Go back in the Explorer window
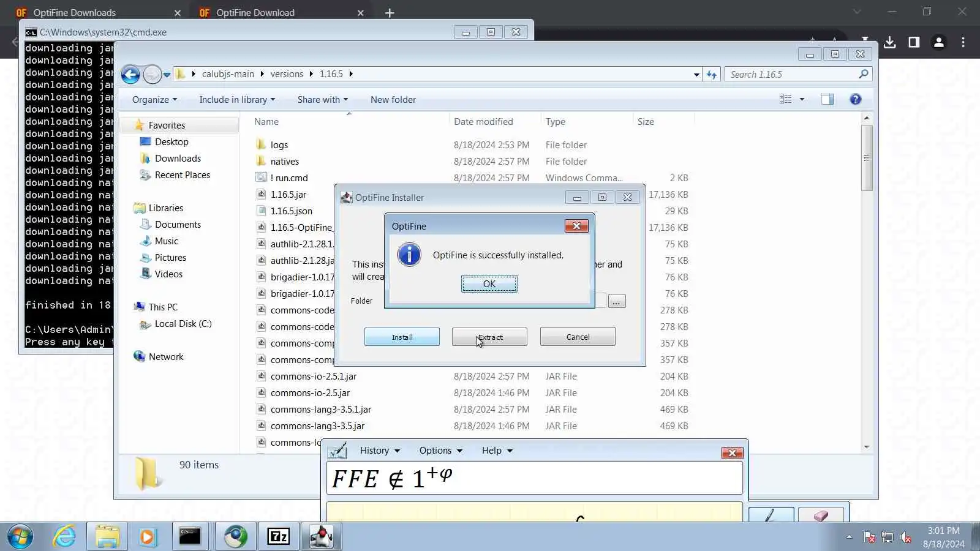980x551 pixels. (x=130, y=74)
